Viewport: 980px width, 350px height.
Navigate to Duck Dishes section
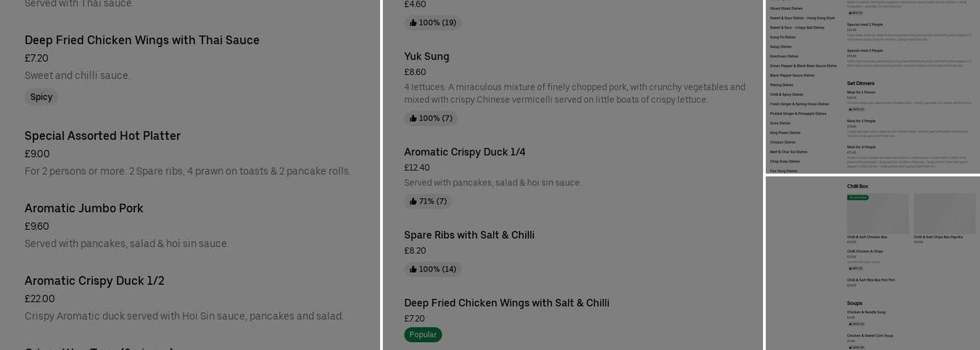click(x=780, y=123)
